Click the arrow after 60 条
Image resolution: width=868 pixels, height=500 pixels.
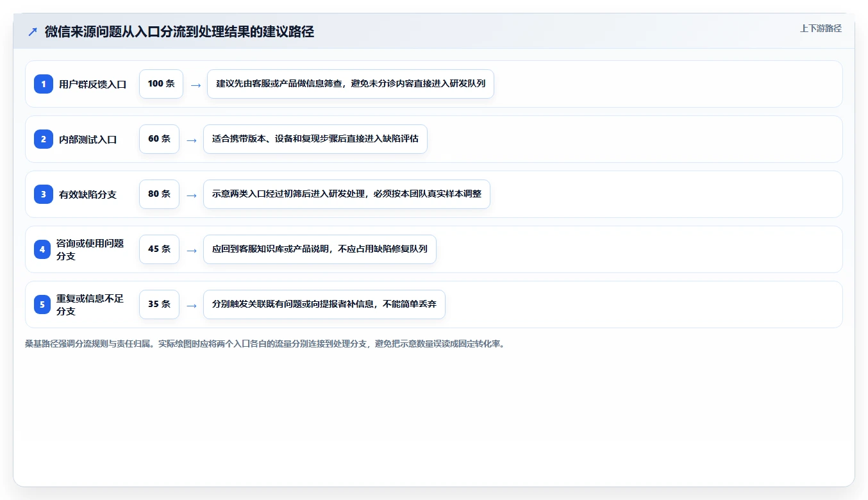tap(192, 140)
